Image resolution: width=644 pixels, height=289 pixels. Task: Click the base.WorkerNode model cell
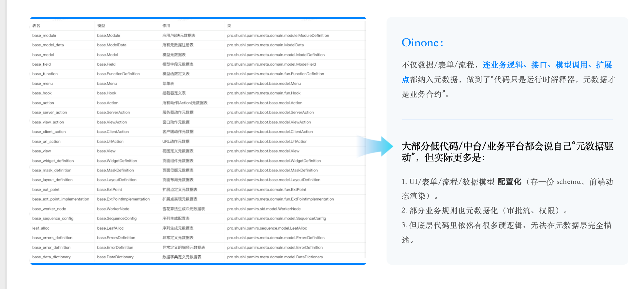click(x=113, y=209)
